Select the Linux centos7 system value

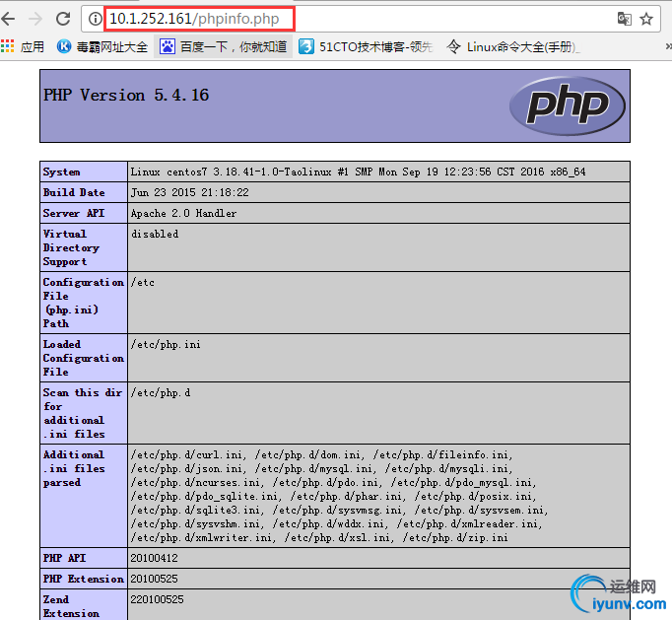point(358,172)
